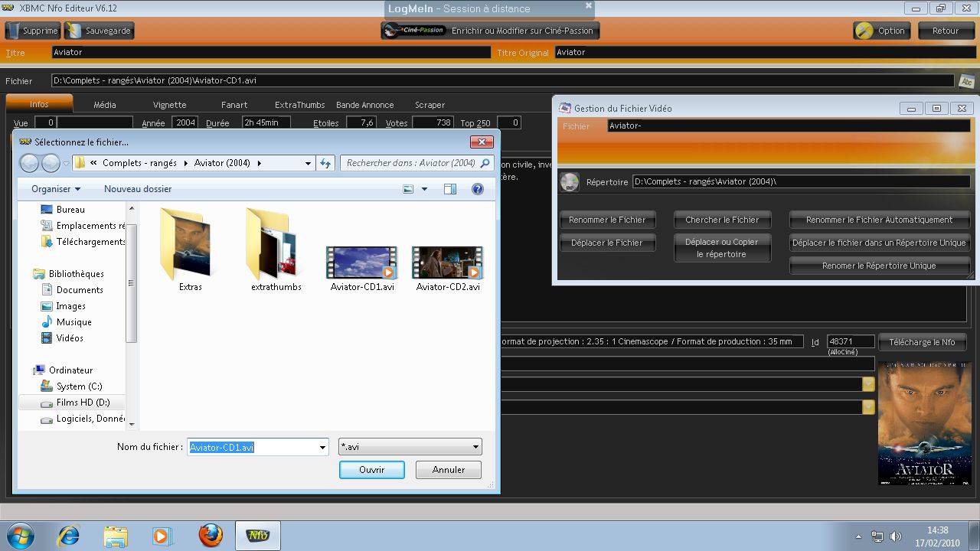Open the Organiser dropdown menu

coord(56,189)
